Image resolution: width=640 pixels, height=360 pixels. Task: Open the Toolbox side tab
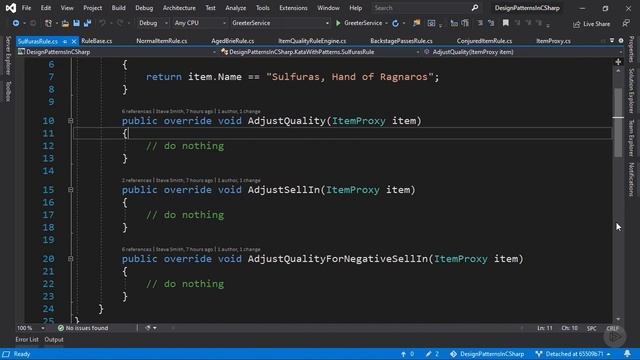pyautogui.click(x=8, y=91)
